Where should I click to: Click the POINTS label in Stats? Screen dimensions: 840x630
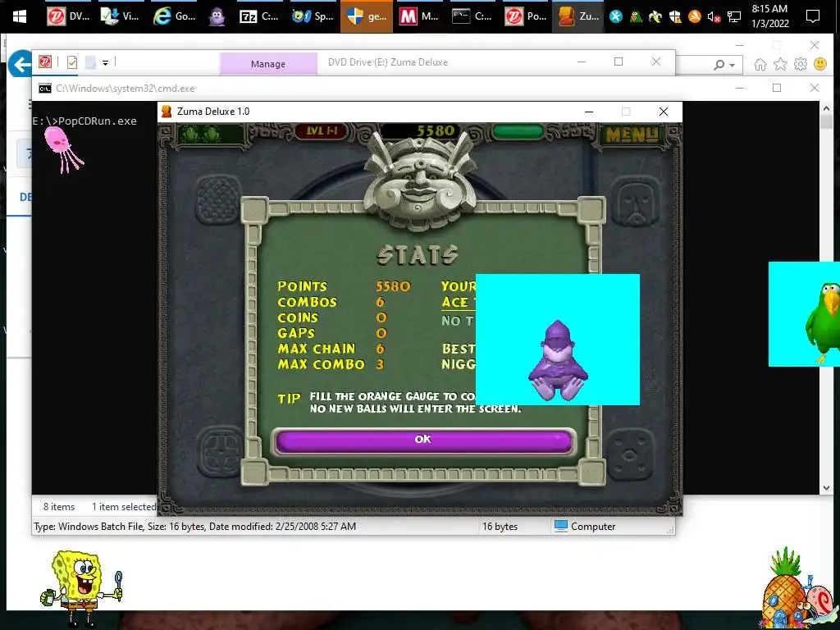click(x=302, y=286)
